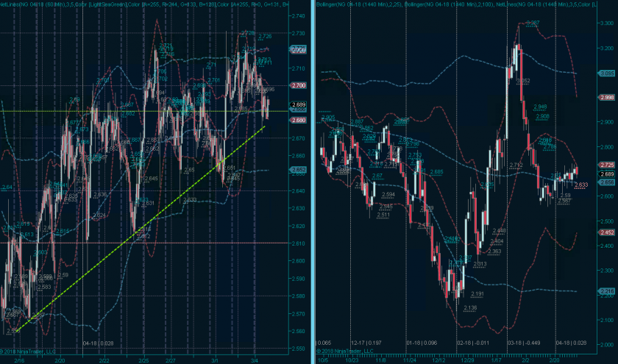Click teal 3.095 price marker on right chart
618x364 pixels.
click(x=606, y=74)
